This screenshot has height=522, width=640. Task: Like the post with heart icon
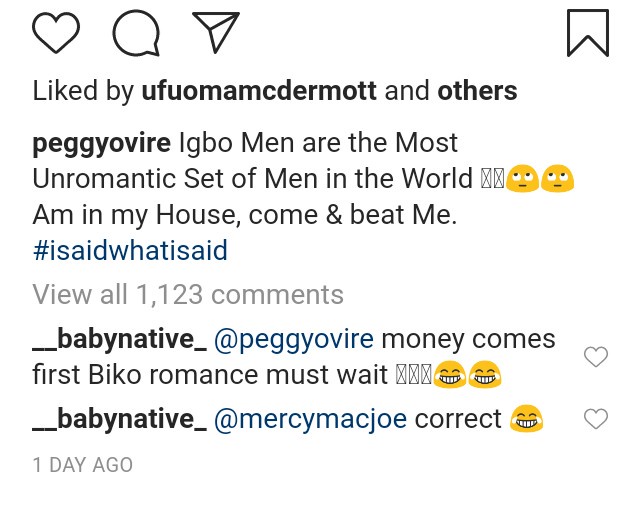pyautogui.click(x=56, y=33)
